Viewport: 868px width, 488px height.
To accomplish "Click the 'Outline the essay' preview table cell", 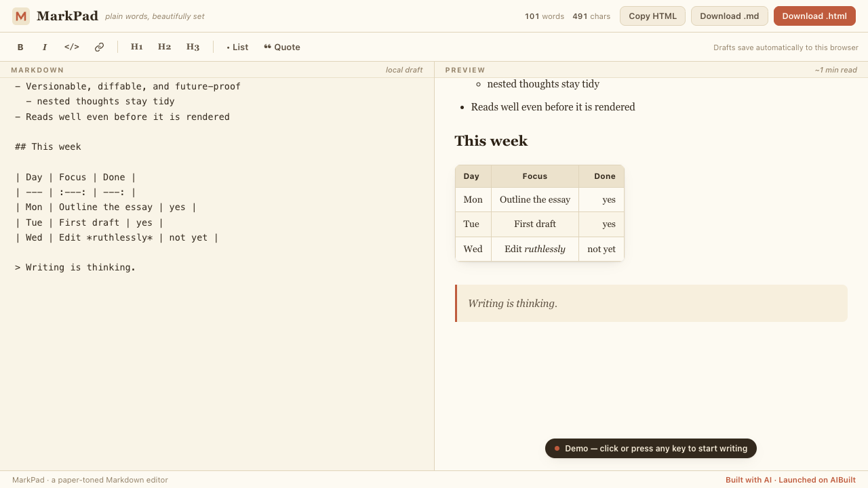I will point(535,199).
